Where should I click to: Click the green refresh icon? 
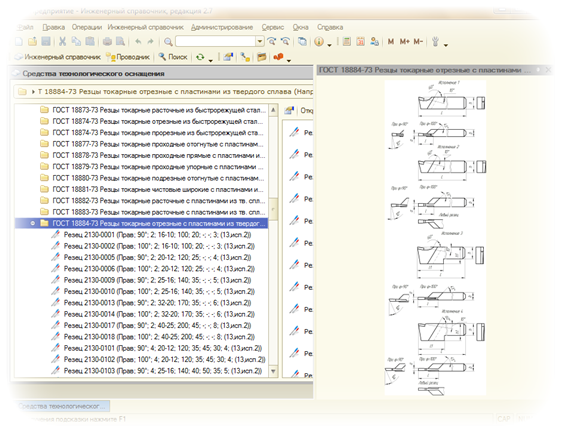200,57
